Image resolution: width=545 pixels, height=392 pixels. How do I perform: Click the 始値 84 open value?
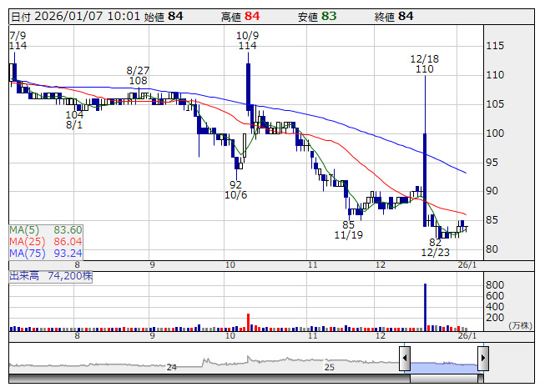click(164, 17)
